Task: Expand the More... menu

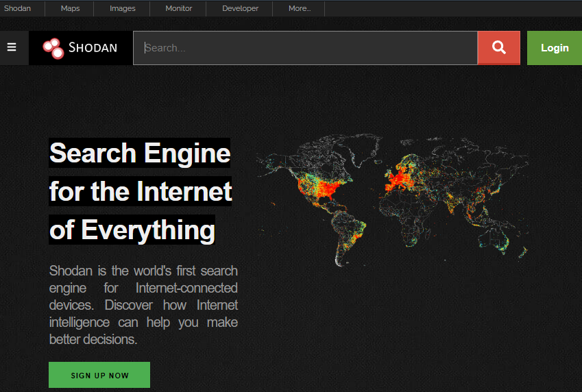Action: tap(300, 8)
